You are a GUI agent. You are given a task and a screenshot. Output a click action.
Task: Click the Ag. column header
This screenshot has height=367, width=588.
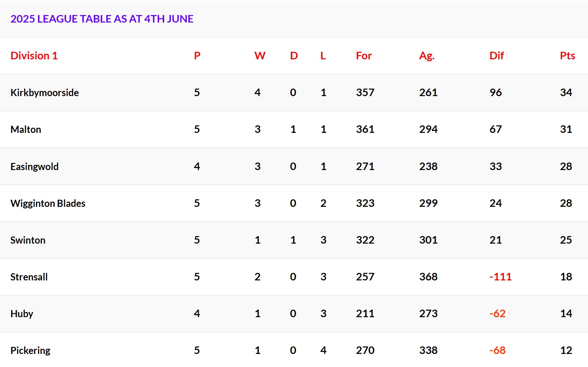pos(427,56)
